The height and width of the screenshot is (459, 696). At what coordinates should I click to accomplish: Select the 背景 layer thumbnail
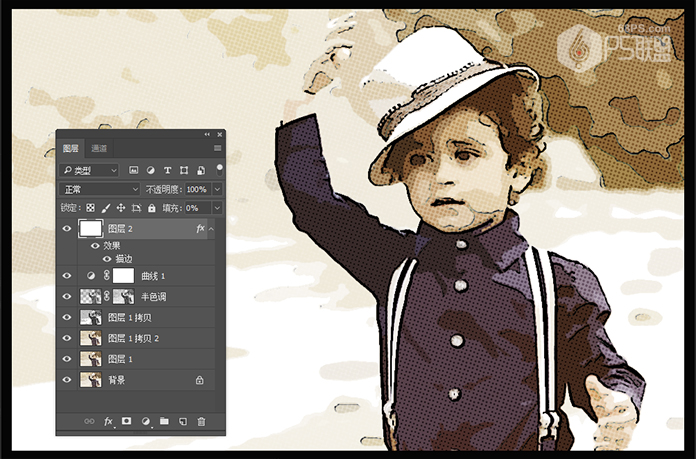click(91, 380)
